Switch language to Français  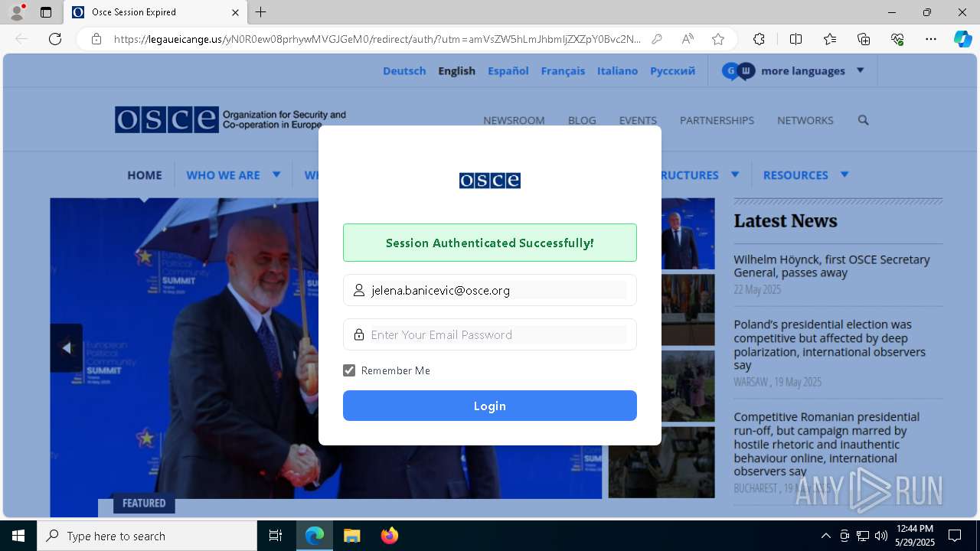(563, 70)
